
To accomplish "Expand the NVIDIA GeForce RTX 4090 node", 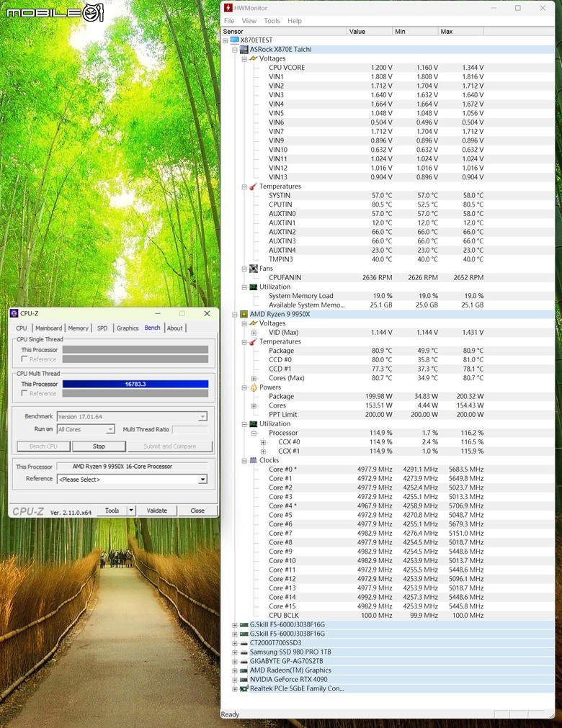I will tap(235, 680).
